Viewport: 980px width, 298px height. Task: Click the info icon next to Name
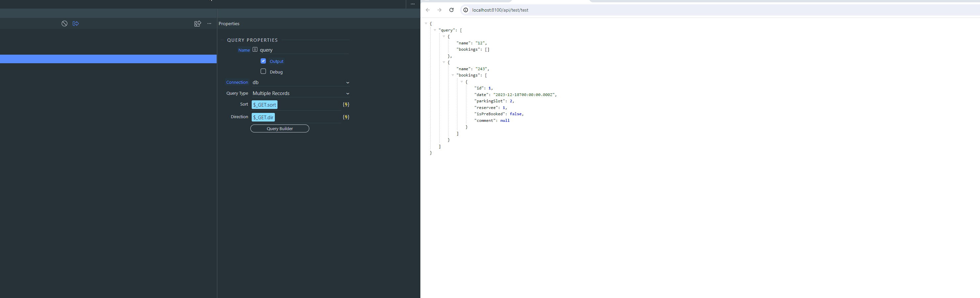(x=255, y=50)
